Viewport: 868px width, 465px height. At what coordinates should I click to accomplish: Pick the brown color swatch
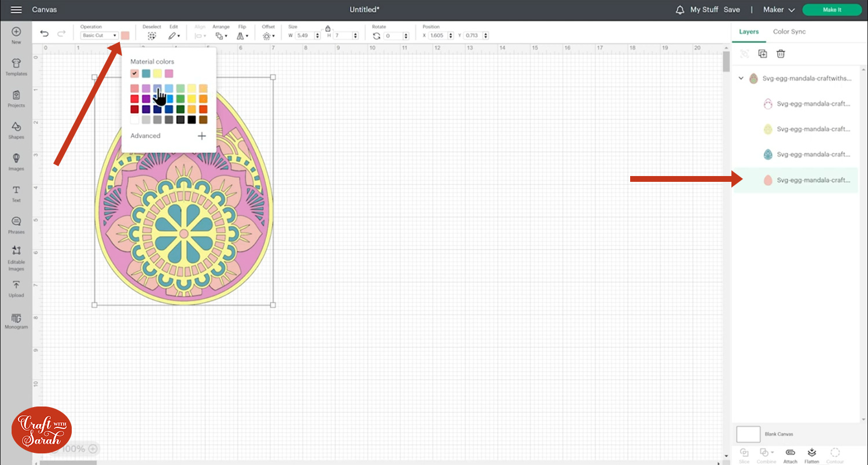click(x=203, y=120)
